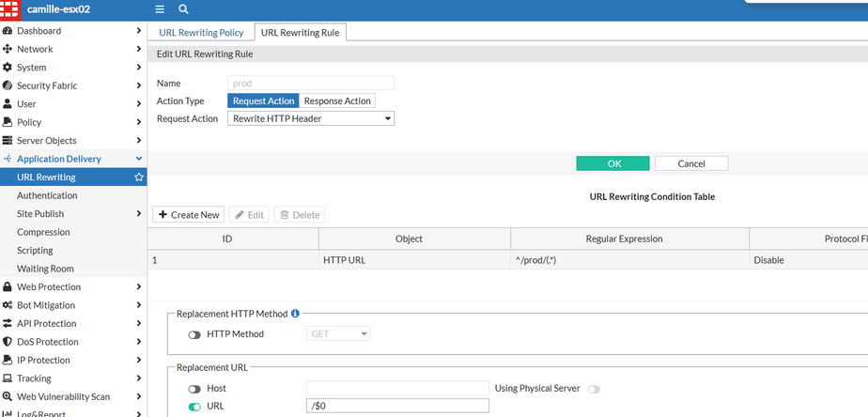Screen dimensions: 868x417
Task: Click the Replacement HTTP Method info icon
Action: pos(295,314)
